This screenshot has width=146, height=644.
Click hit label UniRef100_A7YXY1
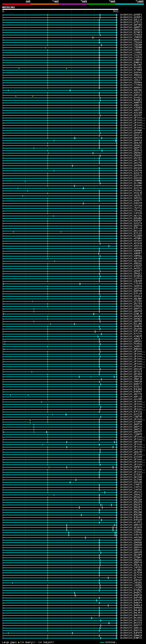131,334
